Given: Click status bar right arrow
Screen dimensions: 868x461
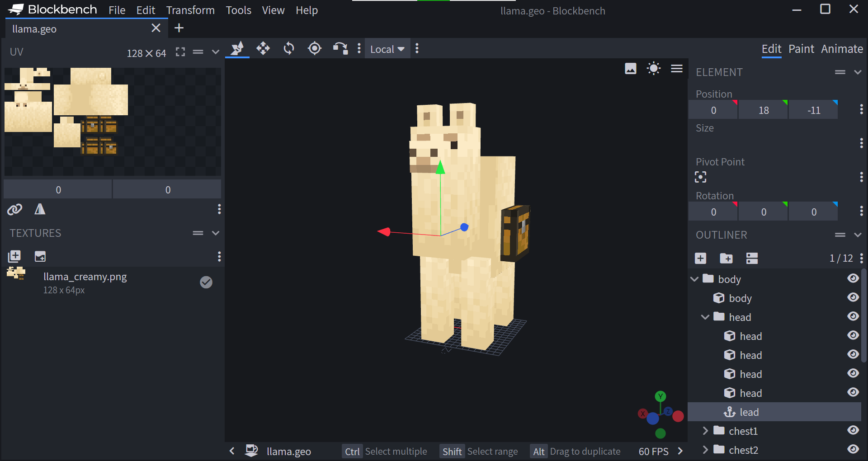Looking at the screenshot, I should coord(680,451).
